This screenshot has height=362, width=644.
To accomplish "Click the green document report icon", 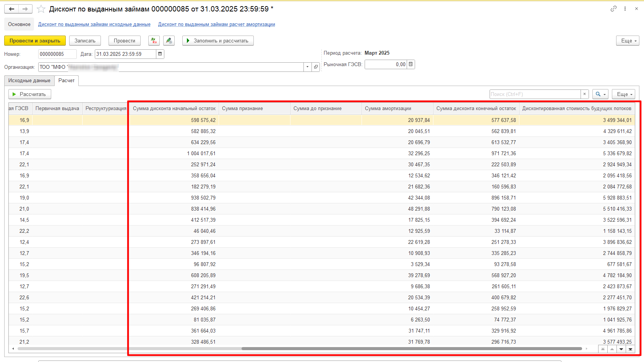I will point(169,41).
